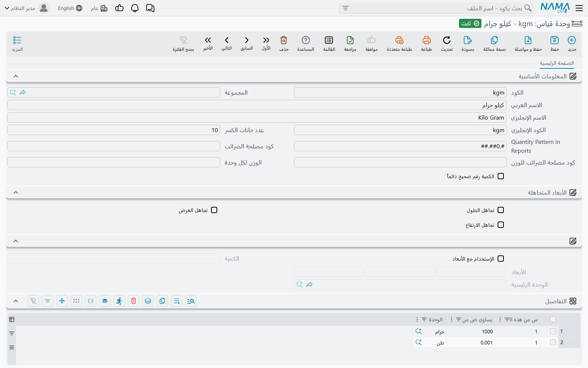Enable تجاهل العرض checkbox
The width and height of the screenshot is (588, 368).
(x=214, y=210)
